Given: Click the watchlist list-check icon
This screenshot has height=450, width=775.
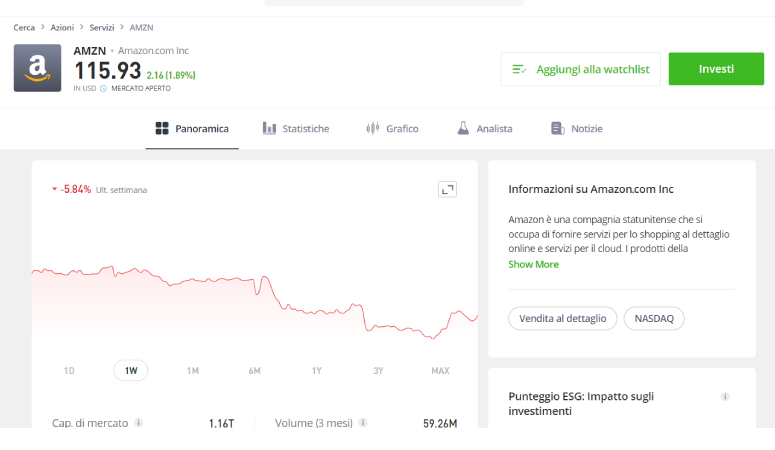Looking at the screenshot, I should click(519, 69).
